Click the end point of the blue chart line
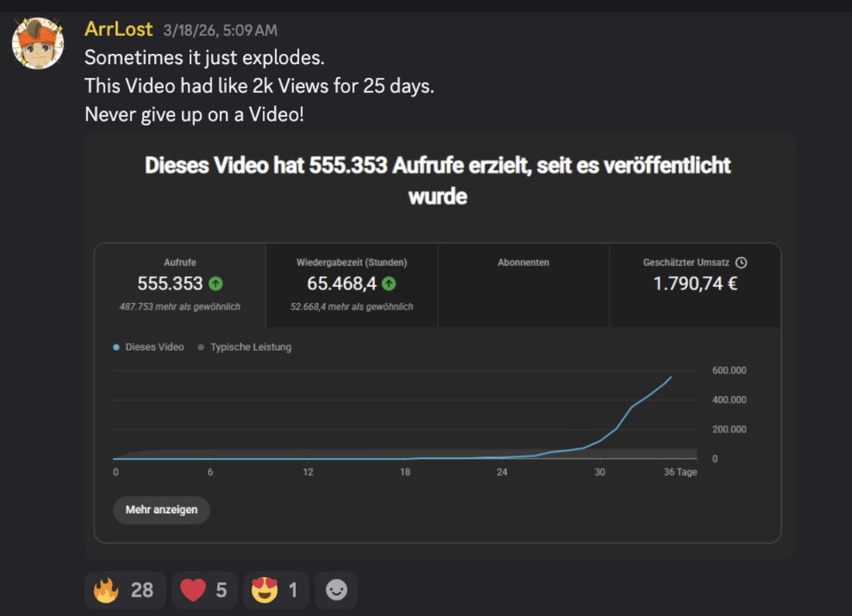The image size is (852, 616). pos(671,377)
